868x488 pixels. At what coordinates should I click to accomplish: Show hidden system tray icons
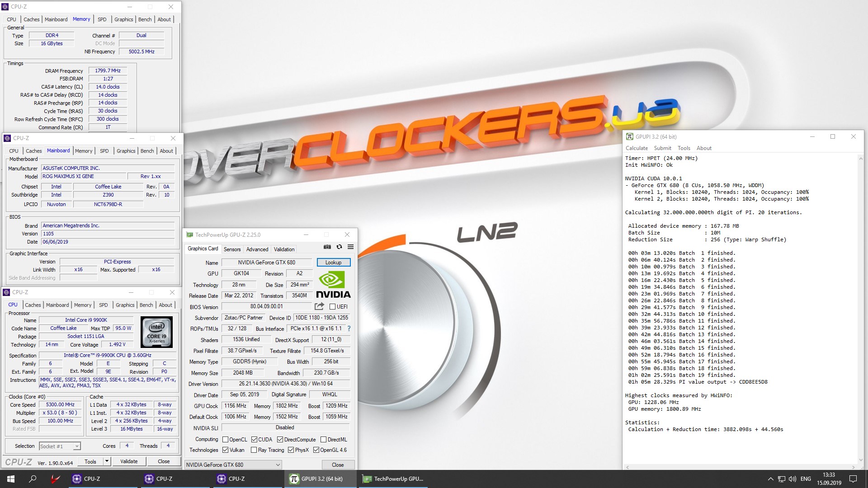pos(770,479)
